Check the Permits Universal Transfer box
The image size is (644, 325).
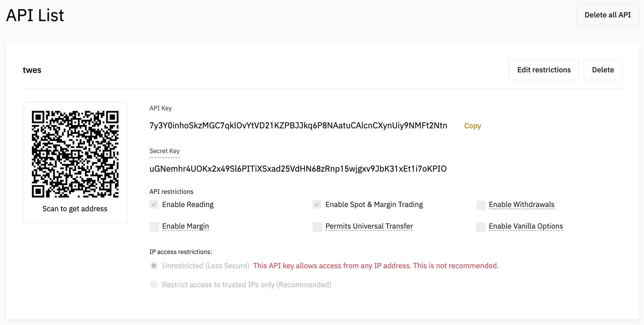[x=317, y=227]
